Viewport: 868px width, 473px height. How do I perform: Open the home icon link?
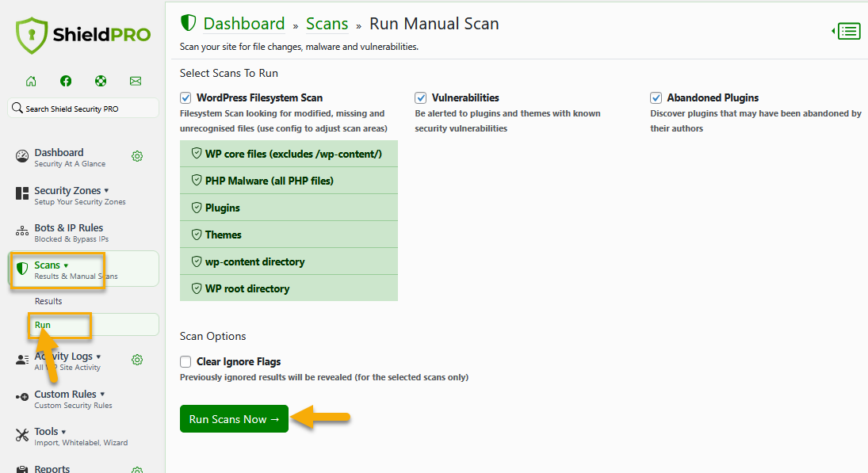coord(31,82)
